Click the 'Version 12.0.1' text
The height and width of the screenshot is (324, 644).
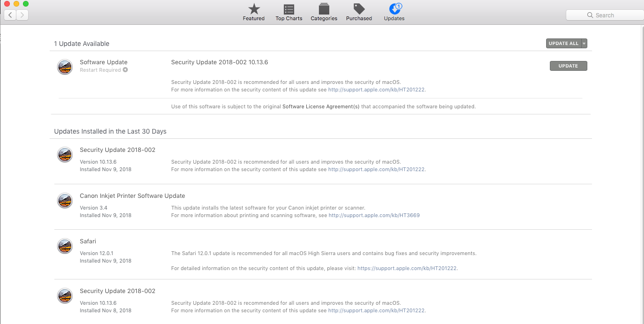click(96, 253)
